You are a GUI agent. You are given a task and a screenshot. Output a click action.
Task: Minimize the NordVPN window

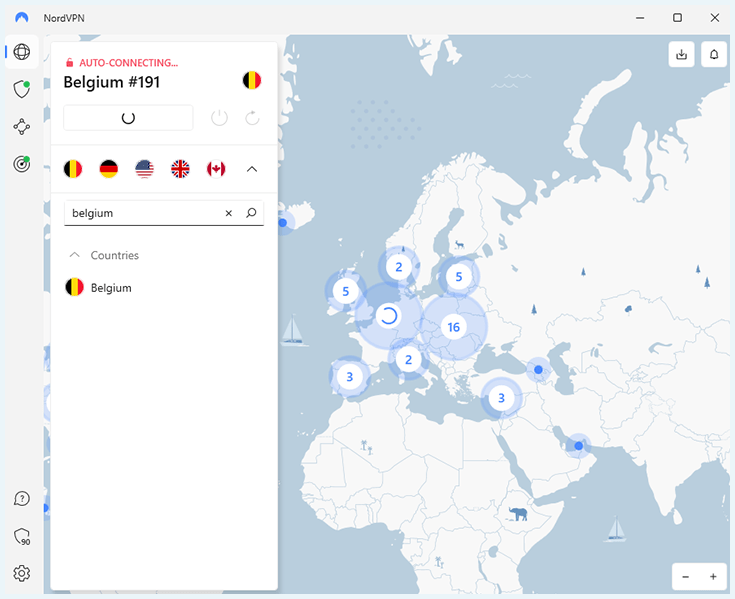tap(640, 18)
